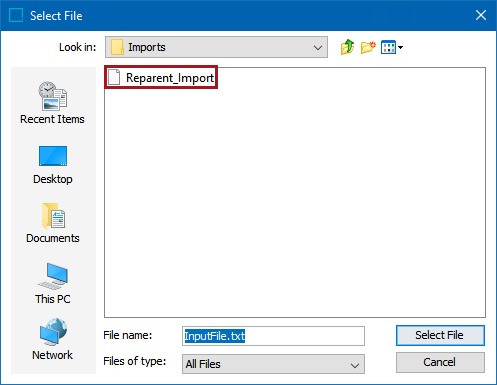Click the Select File button
This screenshot has width=497, height=385.
coord(440,335)
